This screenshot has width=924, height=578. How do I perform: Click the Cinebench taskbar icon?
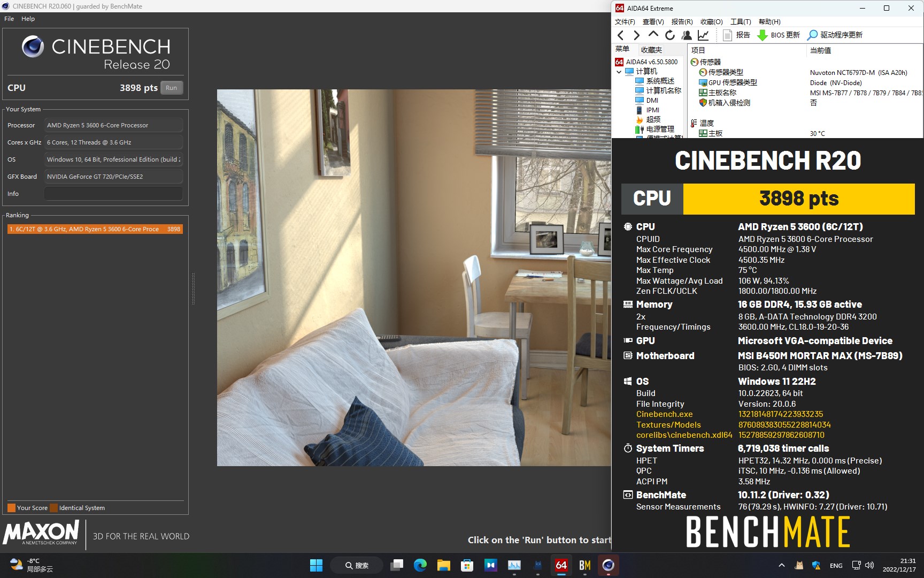pyautogui.click(x=609, y=565)
